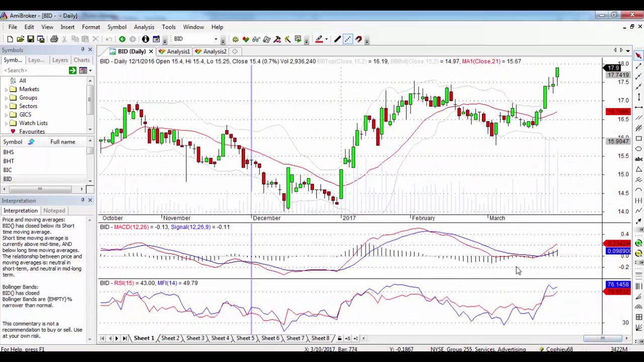
Task: Select the red arrow pointer tool
Action: pos(638,55)
